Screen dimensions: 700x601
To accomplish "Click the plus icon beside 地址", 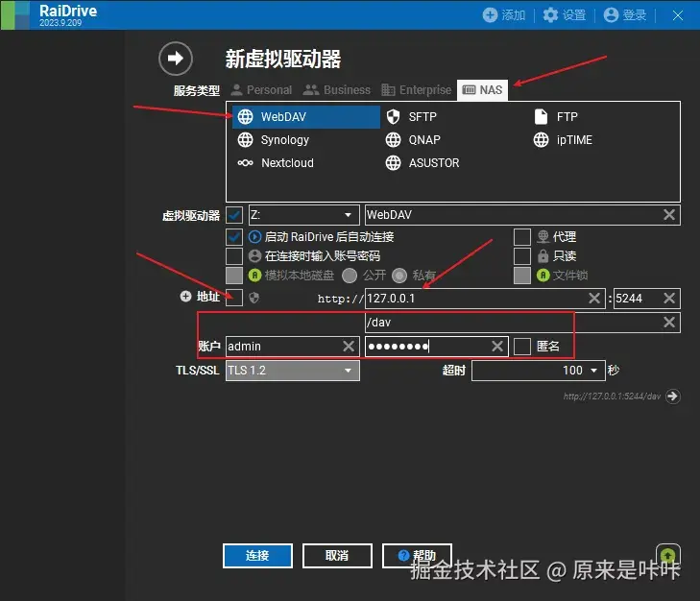I will tap(185, 297).
